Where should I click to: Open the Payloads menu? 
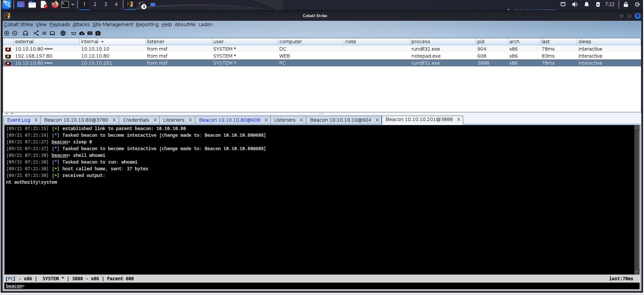click(x=59, y=24)
